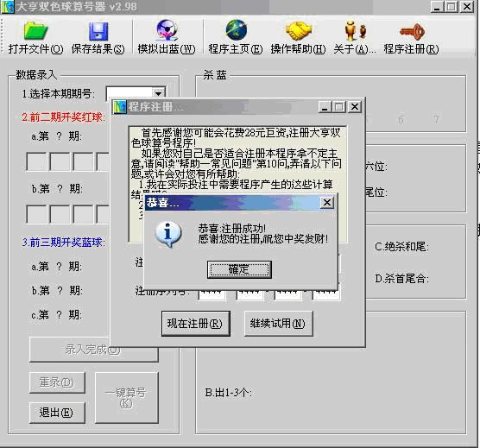Click the D.杀首尾合 label

(401, 279)
